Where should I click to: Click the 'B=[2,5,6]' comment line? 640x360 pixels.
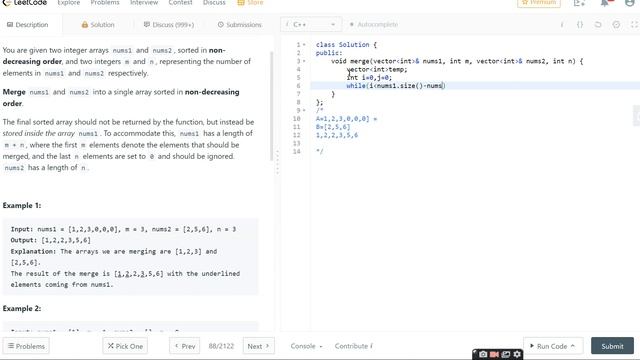click(x=333, y=127)
